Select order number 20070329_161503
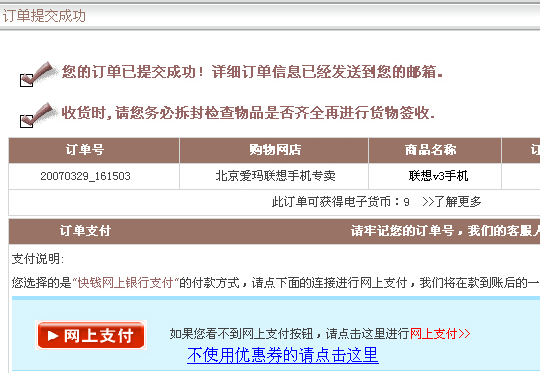 (x=85, y=176)
